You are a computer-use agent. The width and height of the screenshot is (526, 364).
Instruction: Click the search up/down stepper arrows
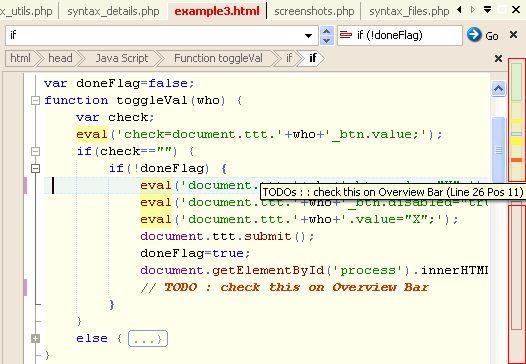[327, 36]
